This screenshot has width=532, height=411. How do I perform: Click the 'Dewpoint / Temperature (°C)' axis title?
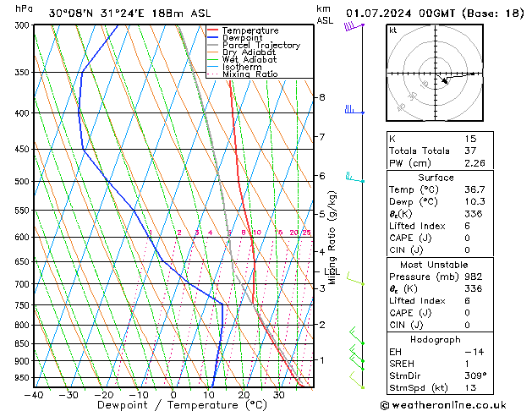pos(182,405)
